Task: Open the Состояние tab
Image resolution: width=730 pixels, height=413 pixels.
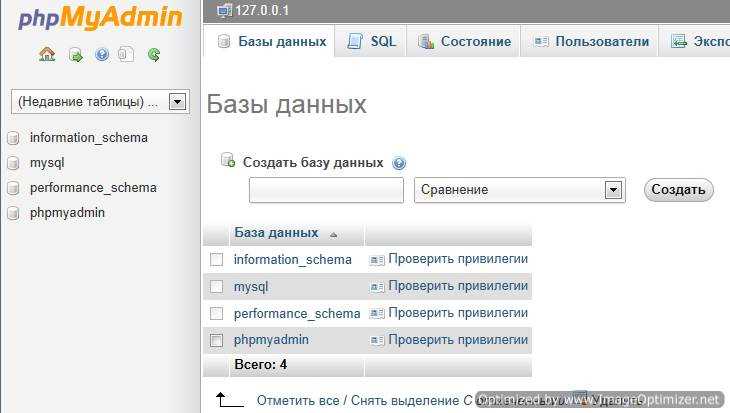Action: click(464, 41)
